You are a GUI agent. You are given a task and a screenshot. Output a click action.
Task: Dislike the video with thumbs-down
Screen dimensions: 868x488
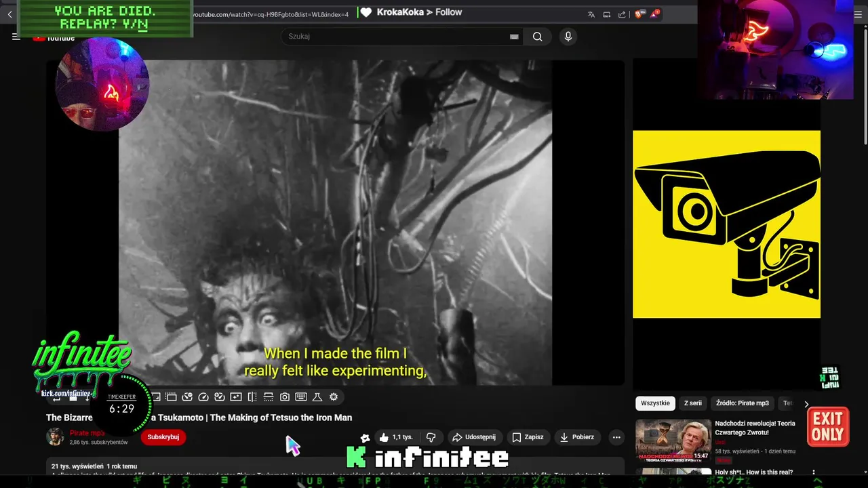pos(431,437)
